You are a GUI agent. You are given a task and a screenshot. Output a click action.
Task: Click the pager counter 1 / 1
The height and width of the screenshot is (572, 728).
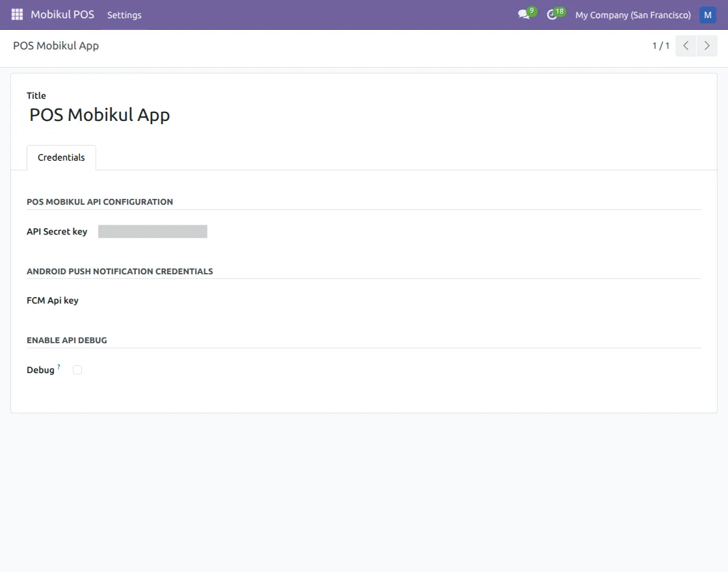coord(660,45)
